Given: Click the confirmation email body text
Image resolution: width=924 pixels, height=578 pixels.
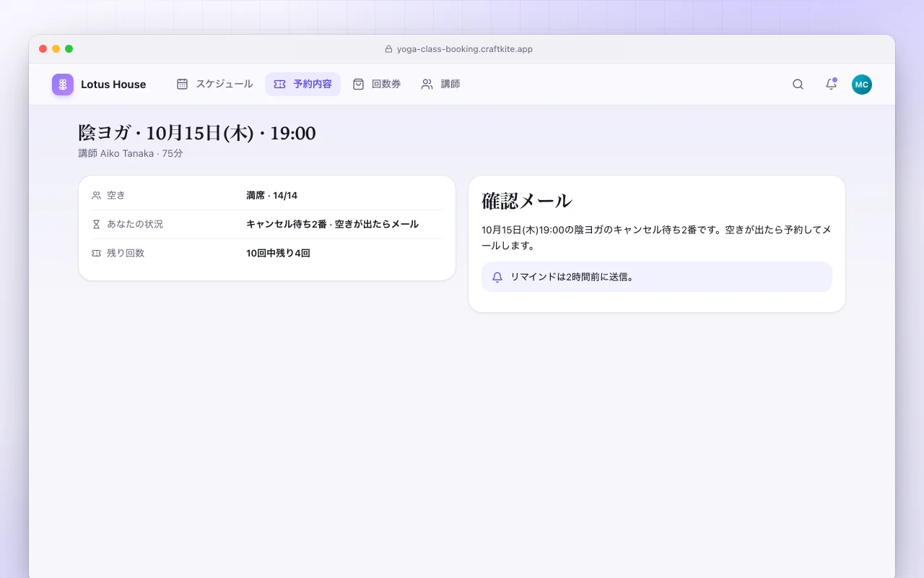Looking at the screenshot, I should coord(656,238).
